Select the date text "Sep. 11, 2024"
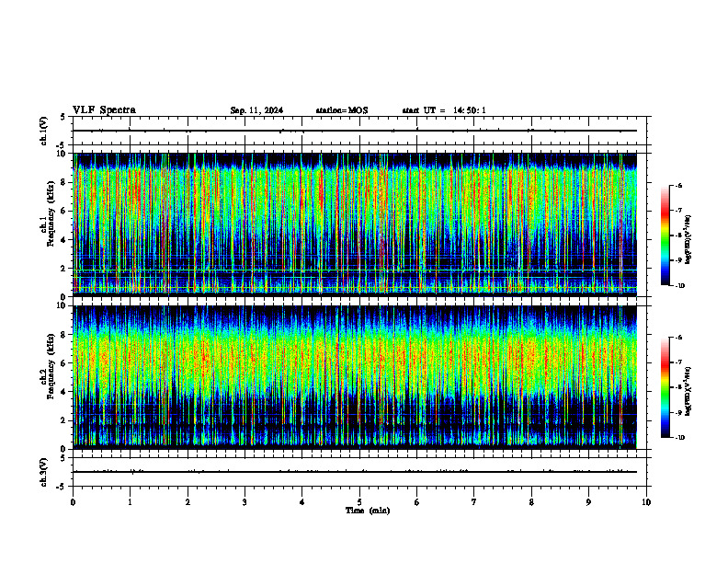 tap(256, 110)
